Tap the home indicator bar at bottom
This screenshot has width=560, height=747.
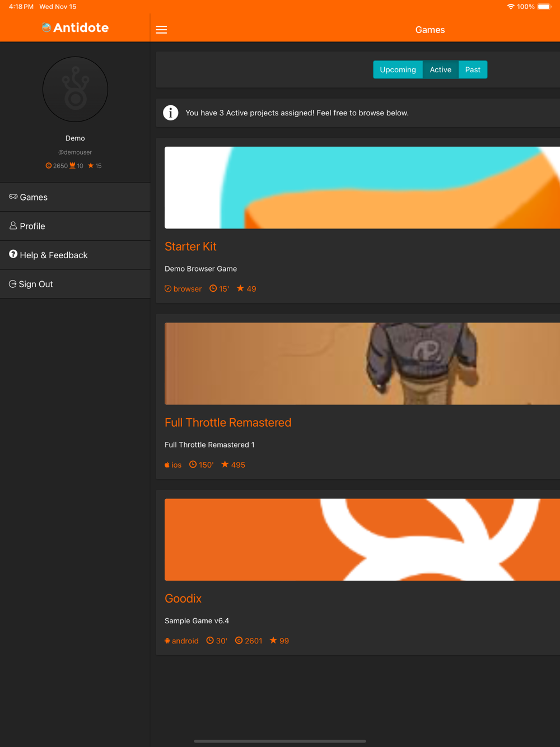pos(280,741)
